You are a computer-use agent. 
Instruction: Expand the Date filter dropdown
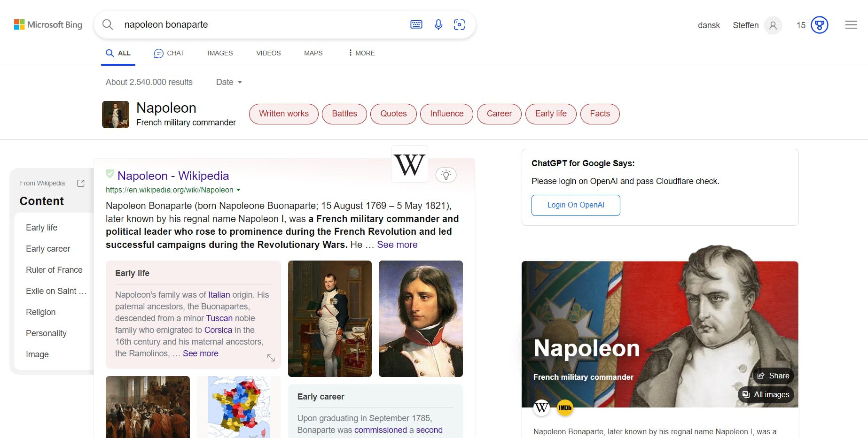[x=229, y=82]
